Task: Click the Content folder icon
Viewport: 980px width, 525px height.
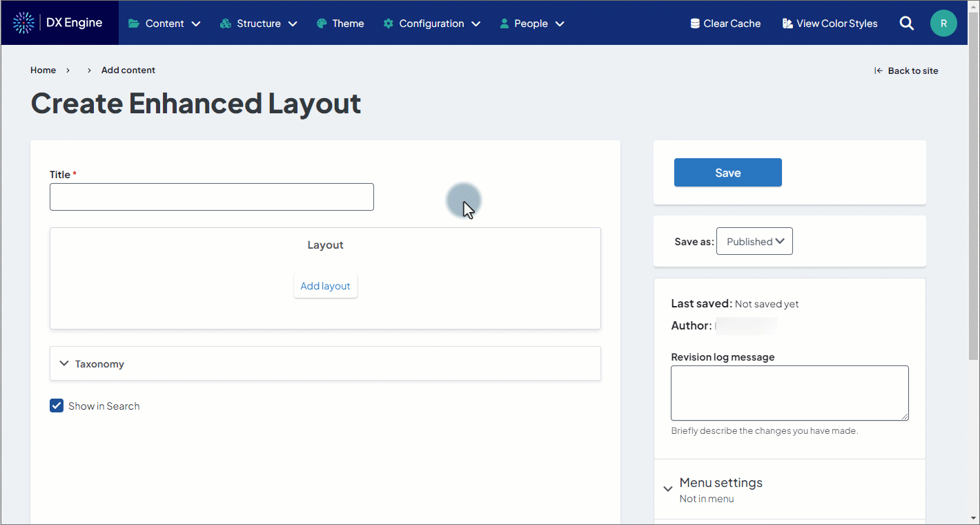Action: pyautogui.click(x=134, y=23)
